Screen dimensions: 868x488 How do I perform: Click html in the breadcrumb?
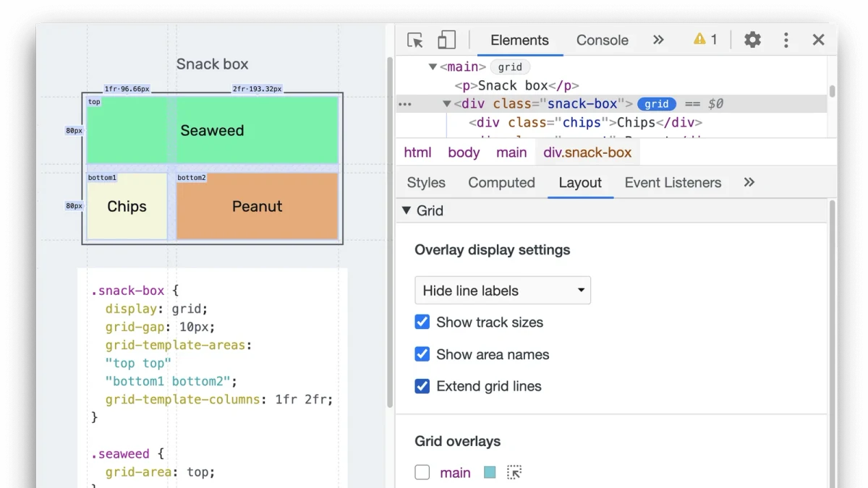tap(417, 153)
